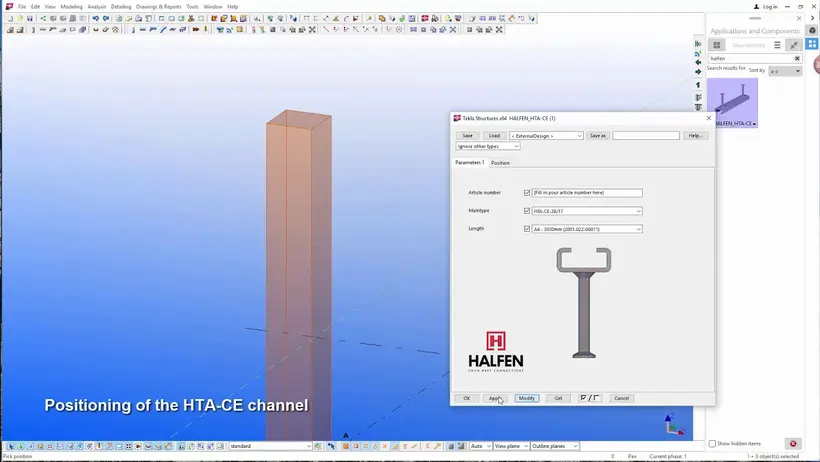Click the Save as name input field

[646, 136]
